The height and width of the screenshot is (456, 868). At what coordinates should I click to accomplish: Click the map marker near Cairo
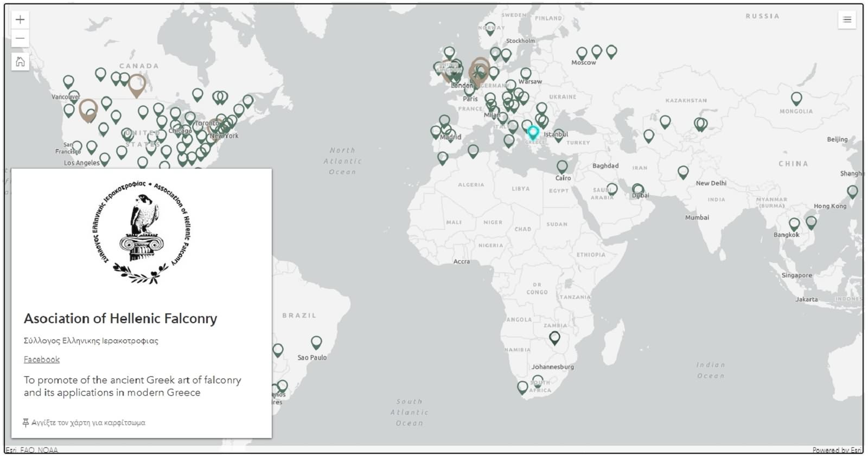pos(562,166)
